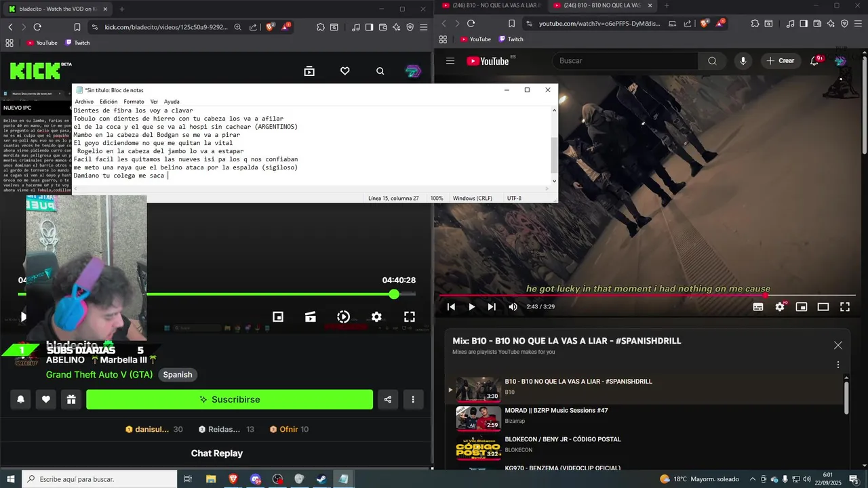Go to YouTube home logo
Screen dimensions: 868x488
coord(488,61)
